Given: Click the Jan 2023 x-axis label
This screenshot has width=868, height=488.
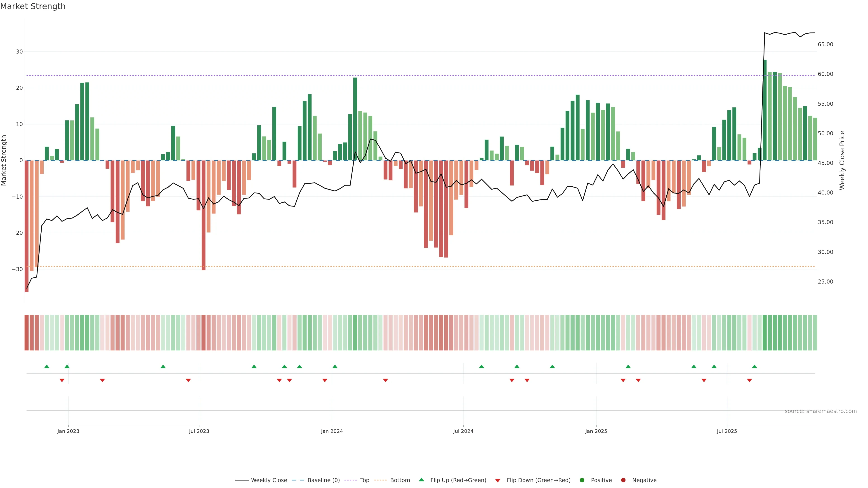Looking at the screenshot, I should (x=68, y=431).
